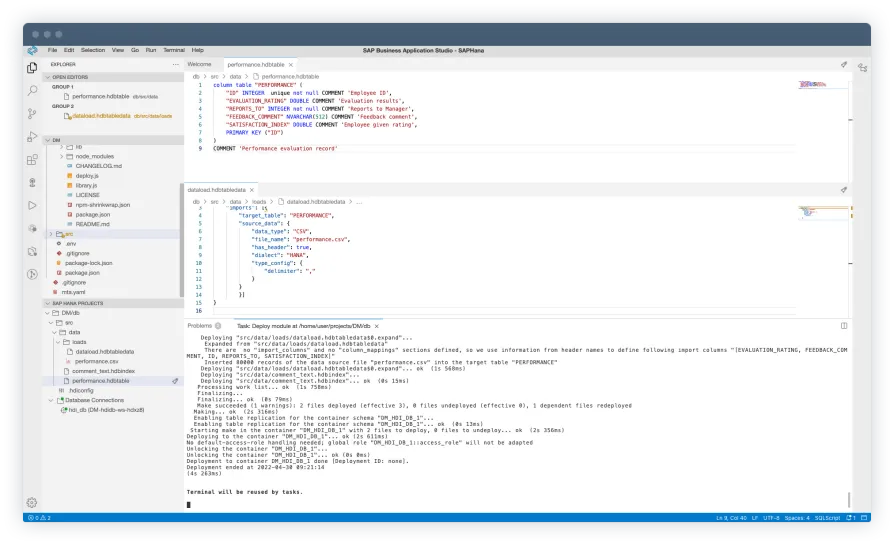Click the errors and warnings status indicator

tap(40, 518)
